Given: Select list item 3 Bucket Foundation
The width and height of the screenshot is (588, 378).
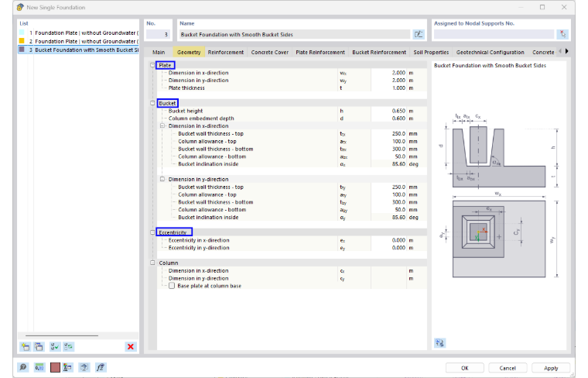Looking at the screenshot, I should pyautogui.click(x=78, y=50).
